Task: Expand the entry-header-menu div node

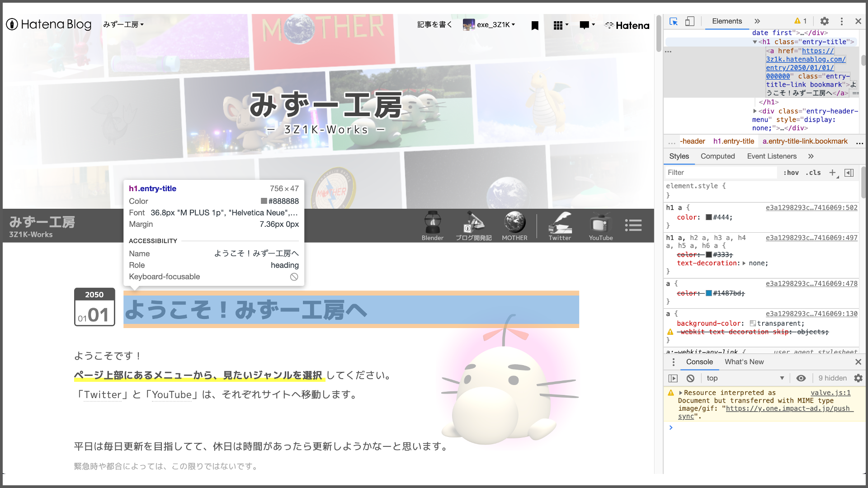Action: click(x=755, y=111)
